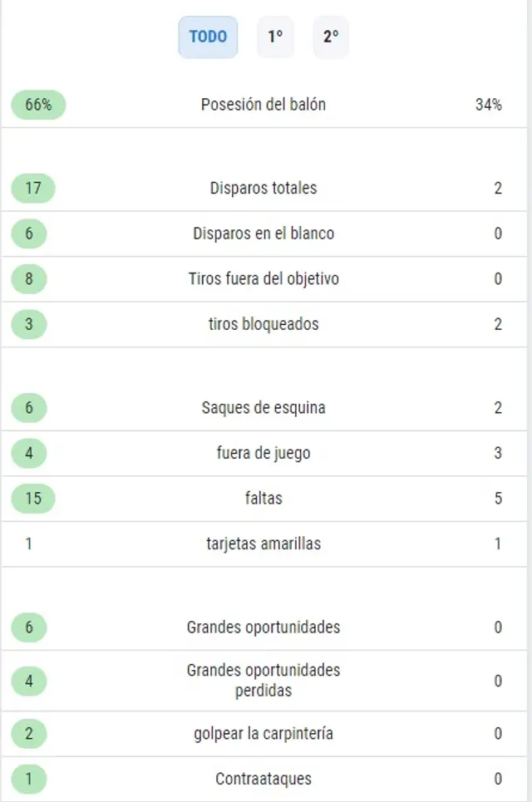The image size is (532, 802).
Task: Click the 17 Disparos totales badge
Action: click(32, 188)
